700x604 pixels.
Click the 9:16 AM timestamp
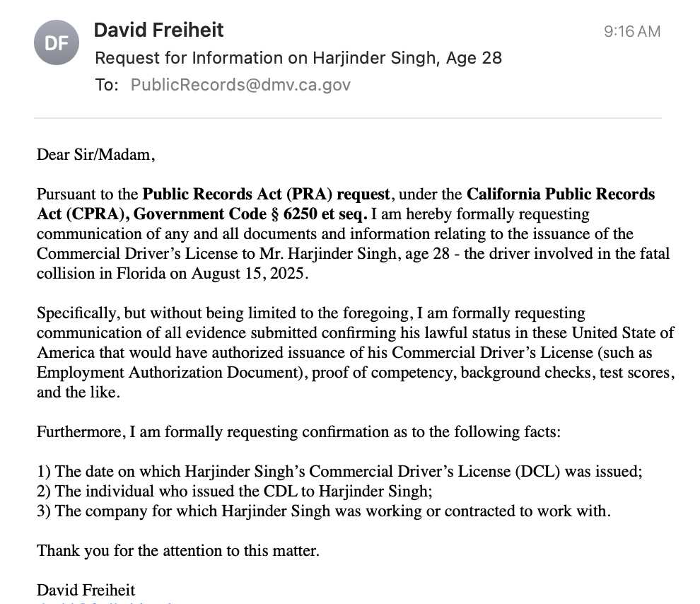pos(631,31)
